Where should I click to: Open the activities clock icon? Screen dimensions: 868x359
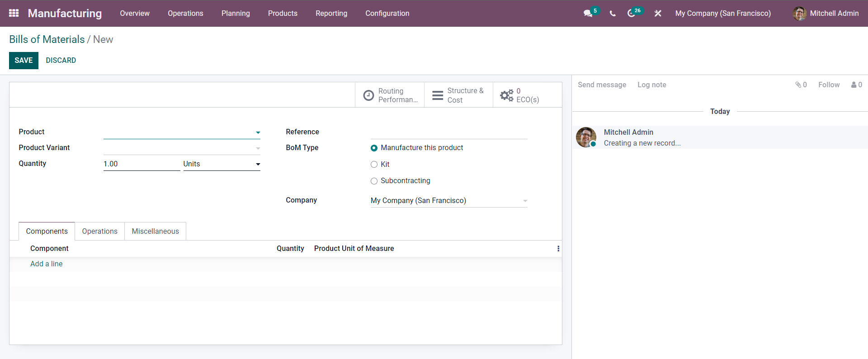click(x=631, y=14)
